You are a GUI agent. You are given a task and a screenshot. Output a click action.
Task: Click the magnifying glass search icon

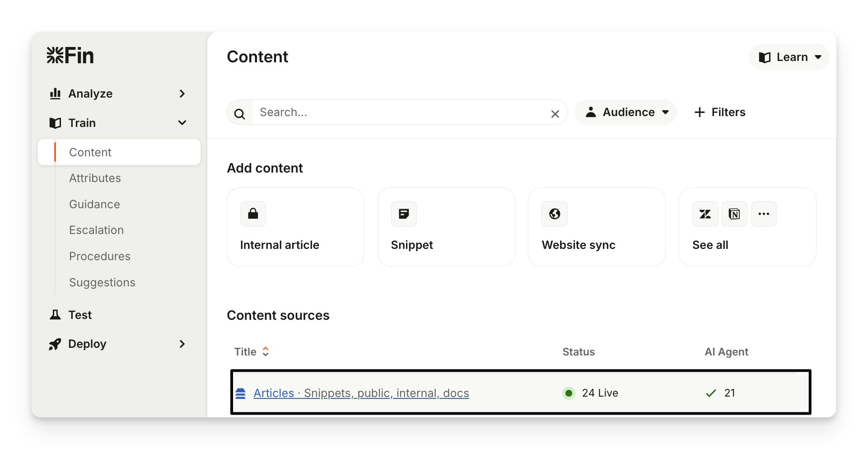[x=240, y=114]
